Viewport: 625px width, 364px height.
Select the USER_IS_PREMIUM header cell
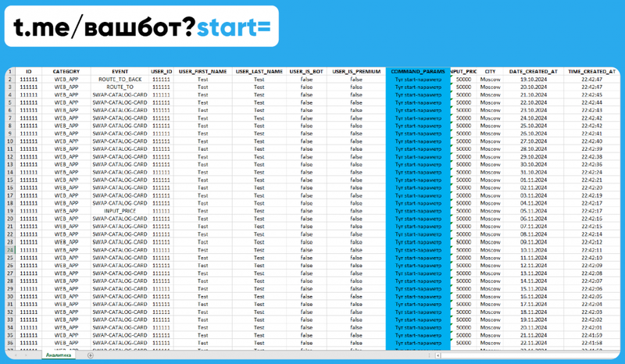coord(356,71)
